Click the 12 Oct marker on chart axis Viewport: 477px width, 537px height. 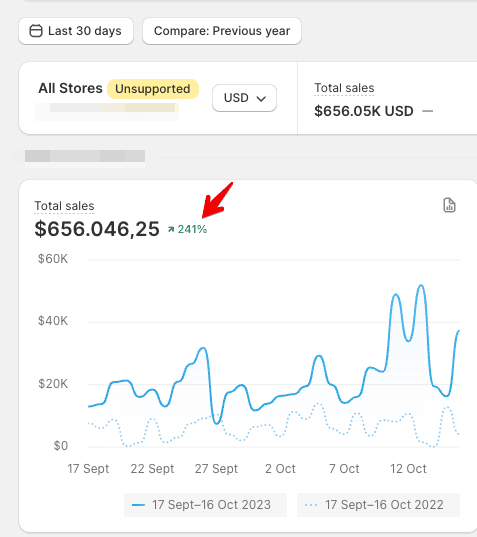(408, 468)
